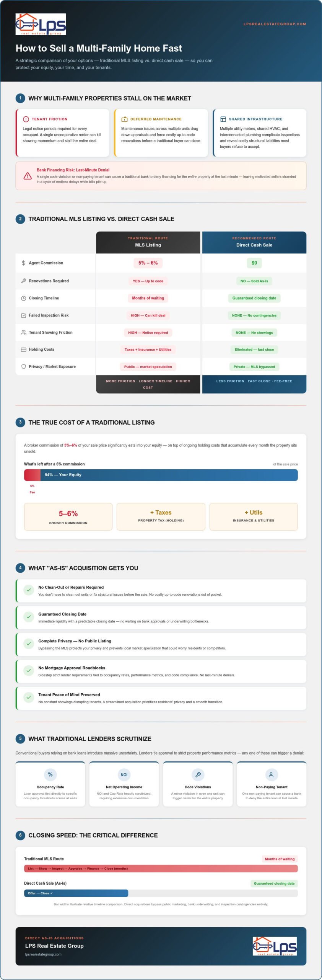Image resolution: width=322 pixels, height=980 pixels.
Task: Click the Offer → Close progress bar
Action: coord(76,893)
